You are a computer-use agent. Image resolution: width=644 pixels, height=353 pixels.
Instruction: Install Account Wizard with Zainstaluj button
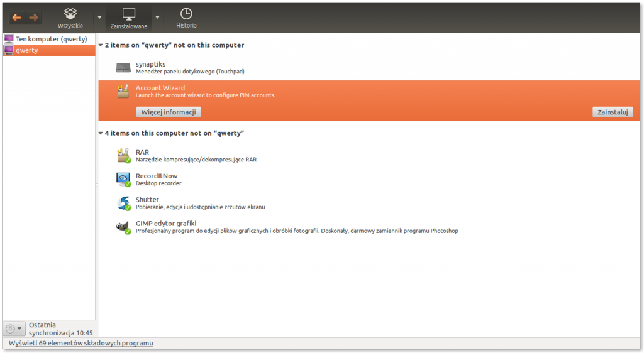coord(613,112)
